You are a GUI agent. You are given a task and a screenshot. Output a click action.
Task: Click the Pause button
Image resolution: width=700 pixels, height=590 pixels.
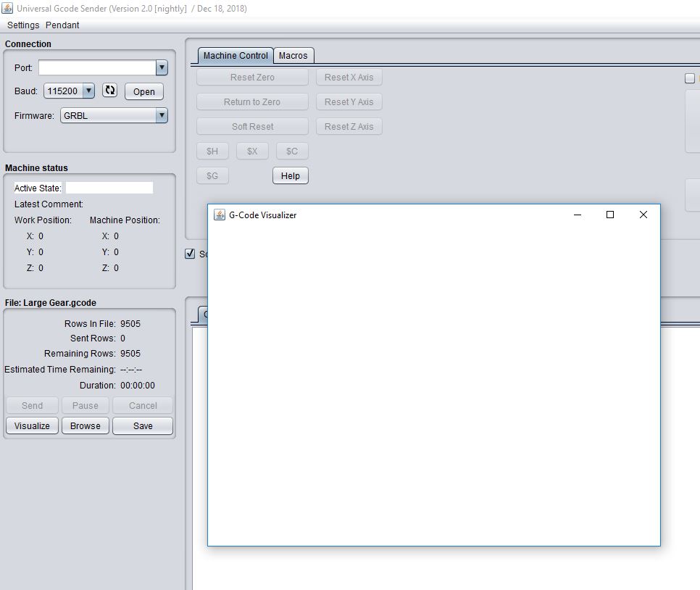86,406
